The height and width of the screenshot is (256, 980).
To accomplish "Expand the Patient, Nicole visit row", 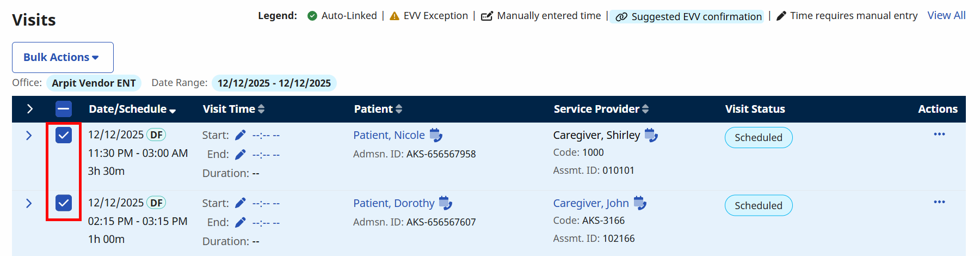I will 29,136.
